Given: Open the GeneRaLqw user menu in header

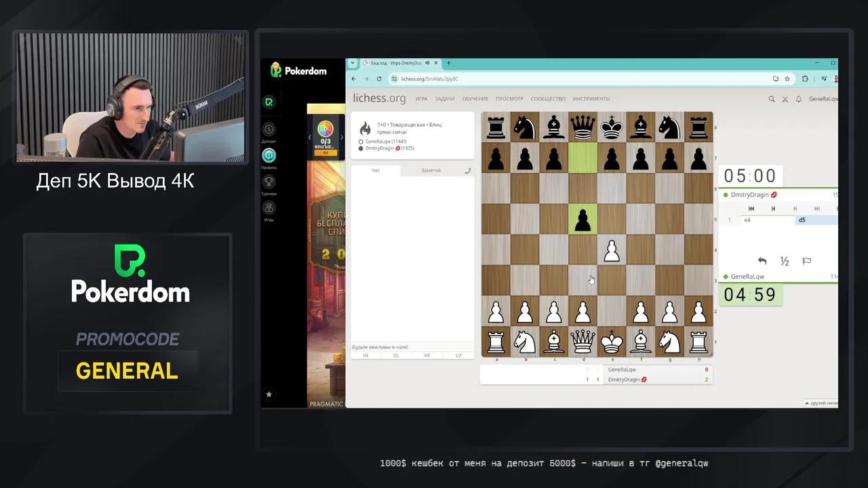Looking at the screenshot, I should point(823,99).
